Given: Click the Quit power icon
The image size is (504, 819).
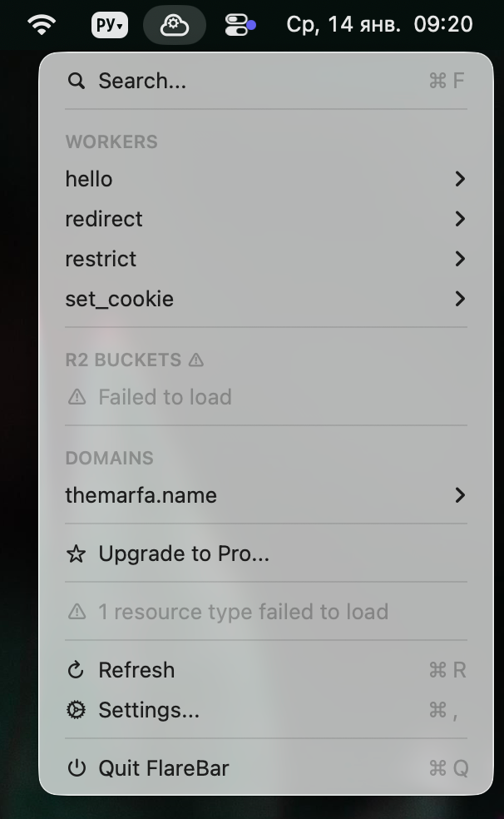Looking at the screenshot, I should coord(77,768).
